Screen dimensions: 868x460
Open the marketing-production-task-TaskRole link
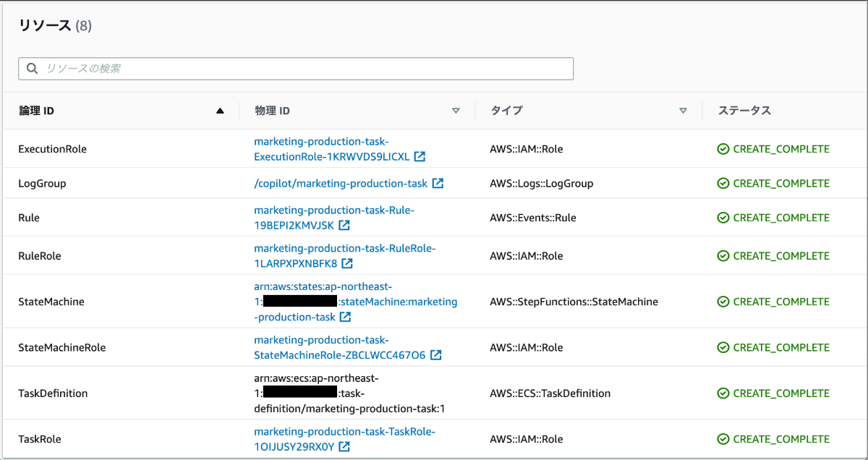click(x=344, y=432)
